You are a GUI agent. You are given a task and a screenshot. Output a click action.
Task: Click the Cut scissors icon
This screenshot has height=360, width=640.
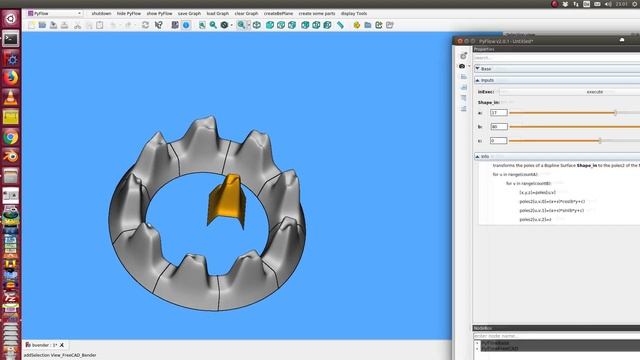click(78, 25)
